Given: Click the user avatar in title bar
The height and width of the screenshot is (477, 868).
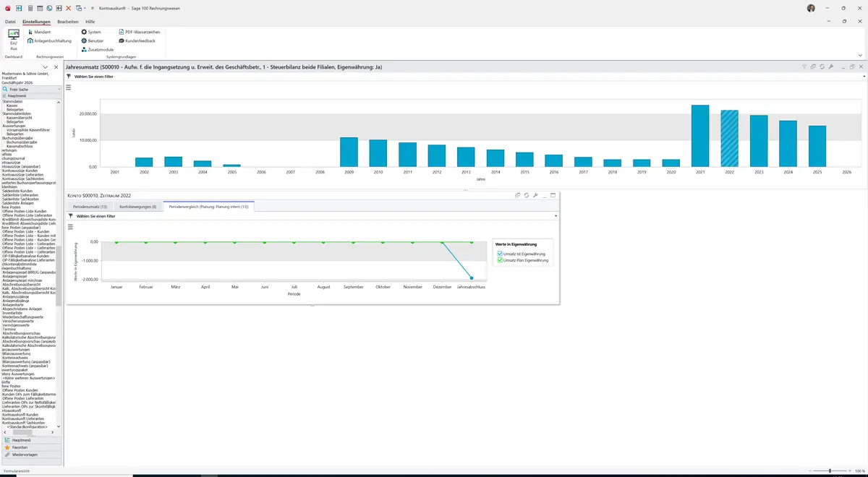Looking at the screenshot, I should coord(811,8).
